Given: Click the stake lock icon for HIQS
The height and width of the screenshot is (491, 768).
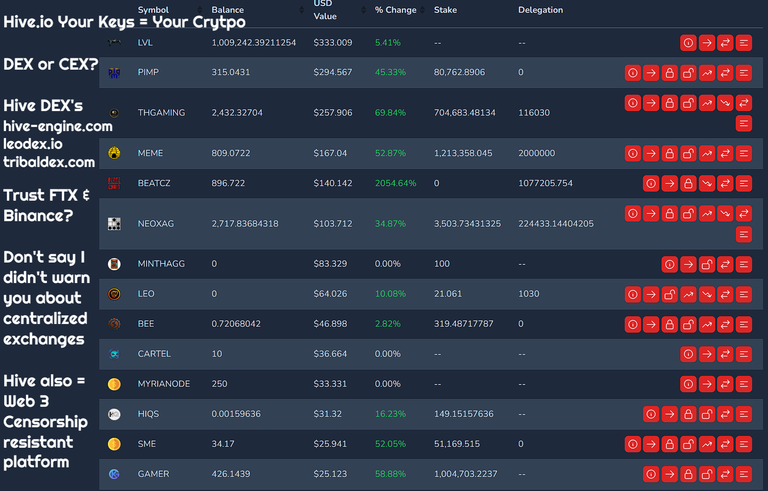Looking at the screenshot, I should [688, 415].
